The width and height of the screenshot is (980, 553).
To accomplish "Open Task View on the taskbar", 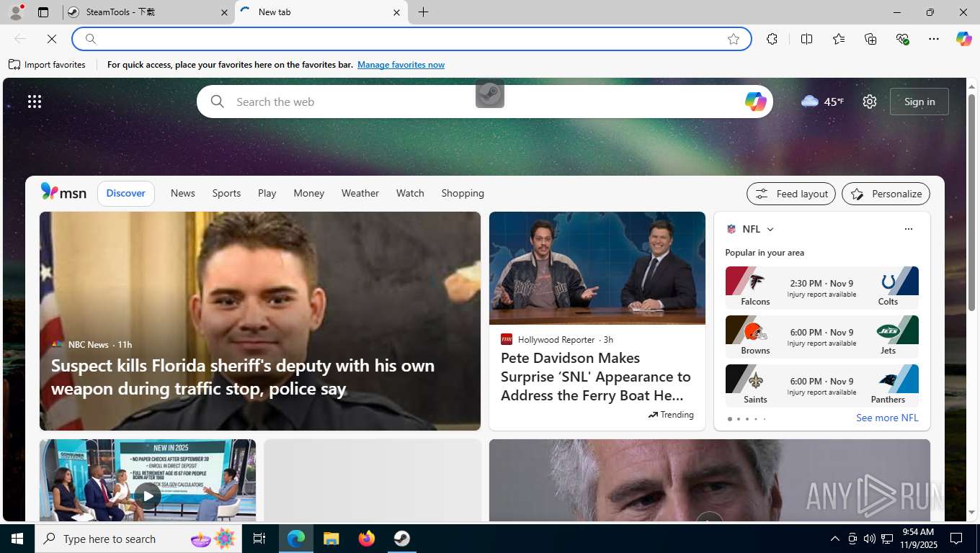I will click(259, 539).
